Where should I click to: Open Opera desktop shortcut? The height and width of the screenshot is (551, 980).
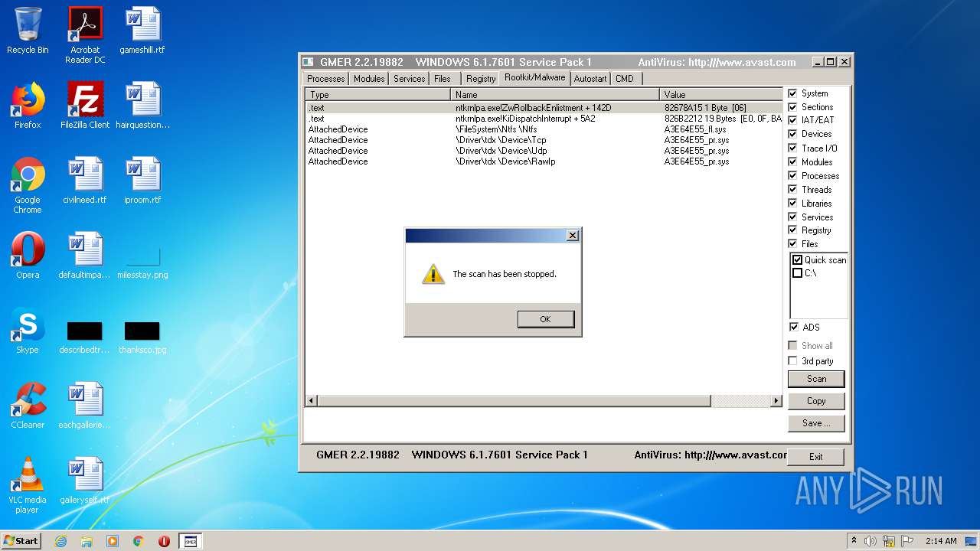coord(28,256)
